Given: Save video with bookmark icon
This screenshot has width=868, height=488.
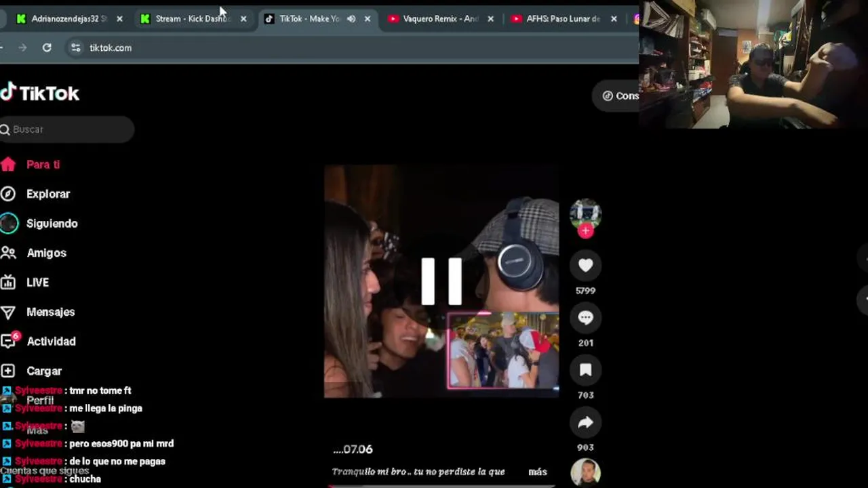Looking at the screenshot, I should click(x=585, y=370).
